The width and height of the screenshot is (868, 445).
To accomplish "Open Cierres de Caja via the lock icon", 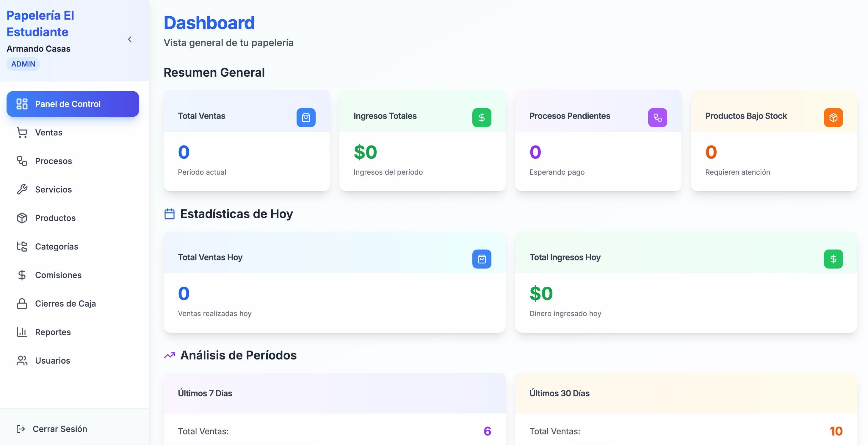I will pos(22,303).
